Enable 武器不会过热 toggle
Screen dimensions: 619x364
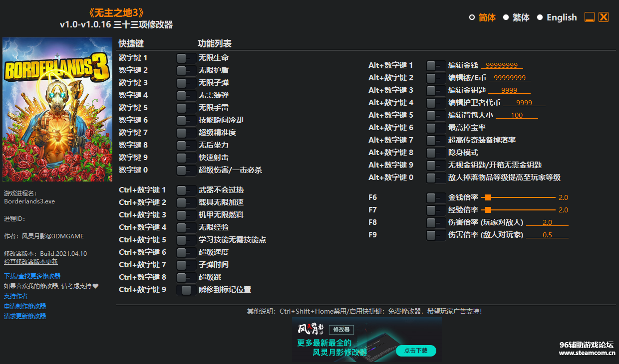click(186, 190)
